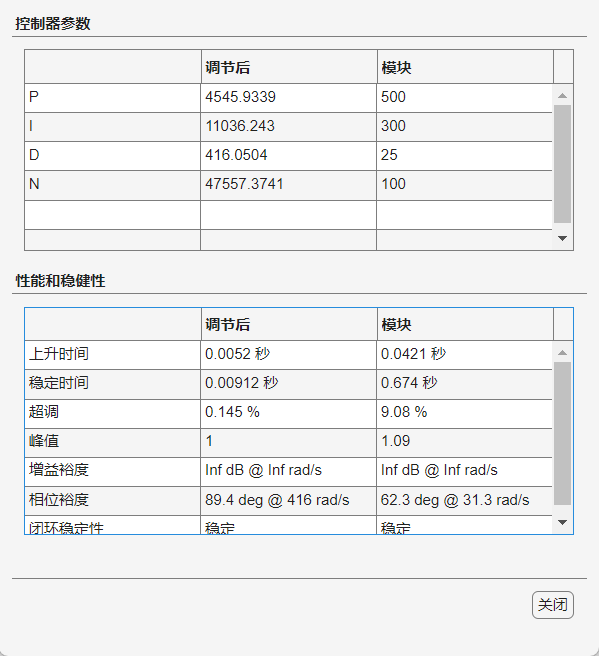Viewport: 599px width, 656px height.
Task: Click block rise time 0.0421 秒
Action: click(413, 354)
